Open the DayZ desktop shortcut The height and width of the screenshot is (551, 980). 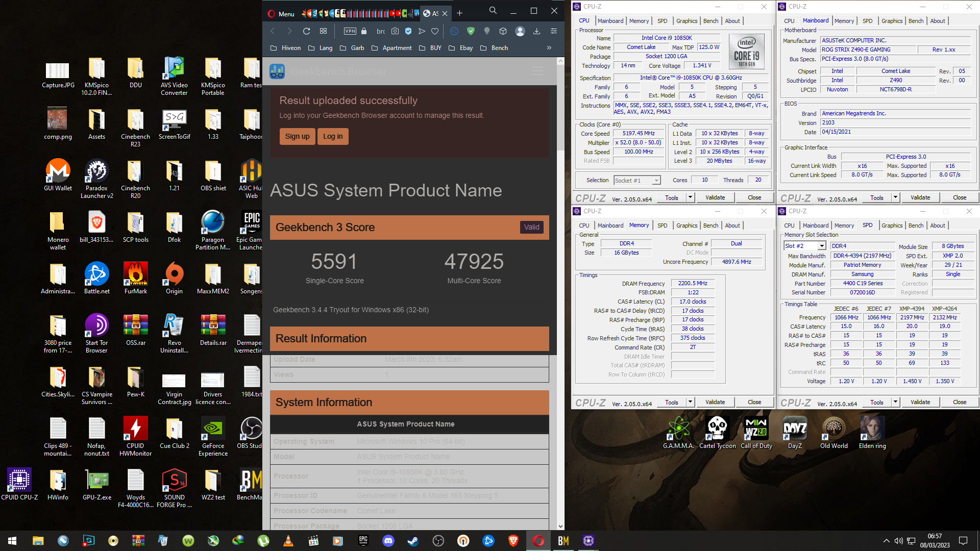pos(795,433)
